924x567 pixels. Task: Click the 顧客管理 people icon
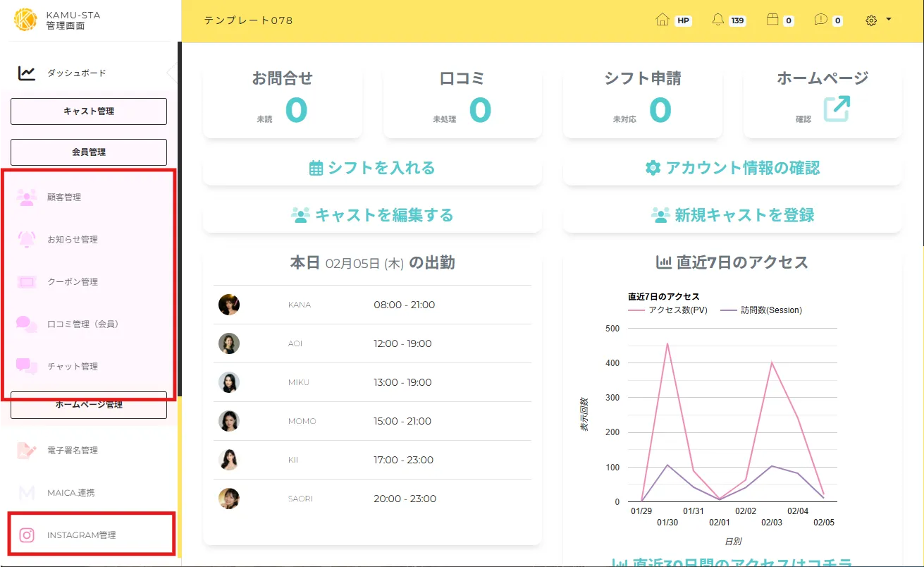[x=27, y=197]
